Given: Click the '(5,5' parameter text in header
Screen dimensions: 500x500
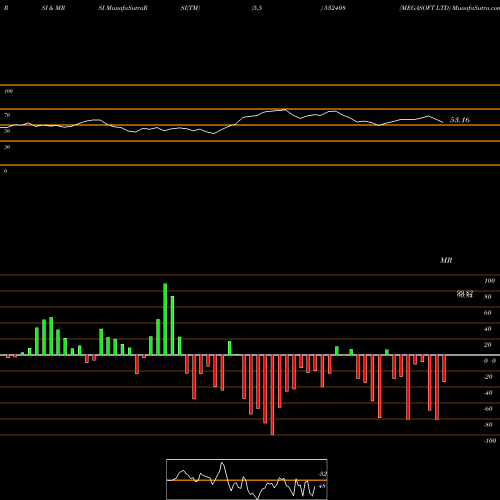Looking at the screenshot, I should point(257,8).
